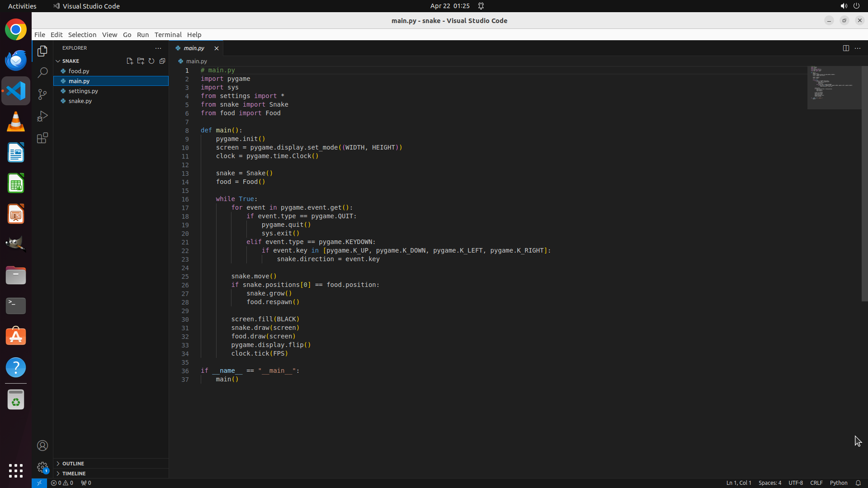Open the Terminal menu
The image size is (868, 488).
click(x=168, y=35)
